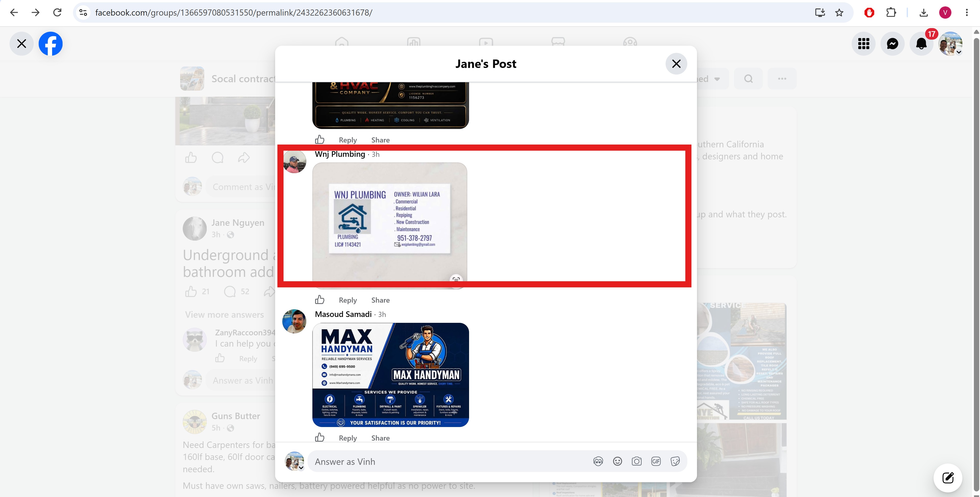The height and width of the screenshot is (497, 980).
Task: Open Jane Nguyen's profile in background feed
Action: [x=238, y=223]
